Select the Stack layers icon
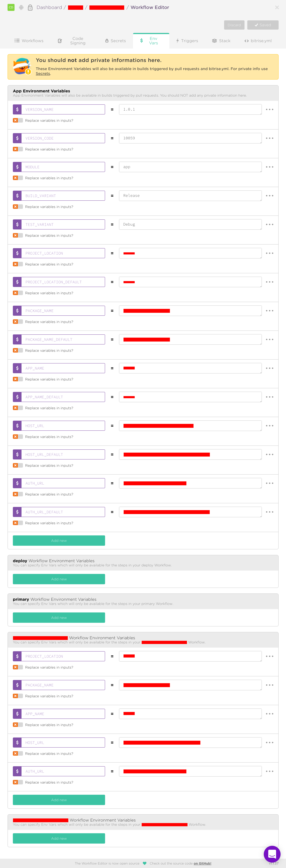This screenshot has height=868, width=286. pos(214,40)
